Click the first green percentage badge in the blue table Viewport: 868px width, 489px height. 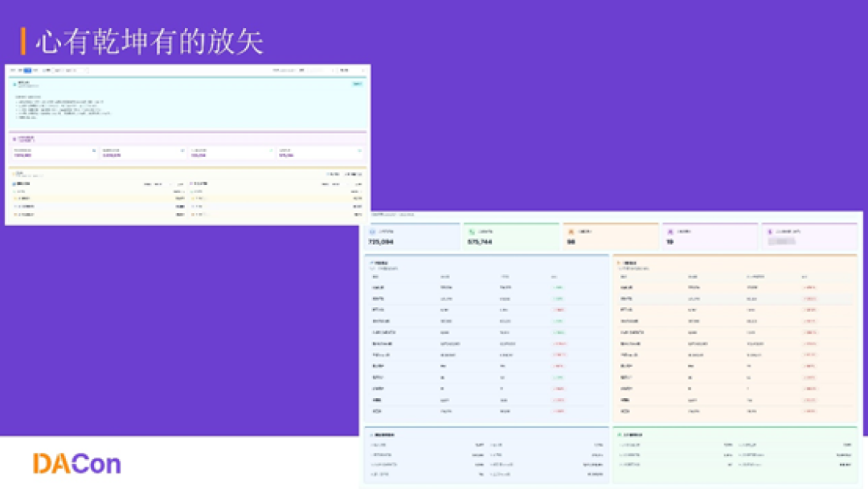point(559,287)
